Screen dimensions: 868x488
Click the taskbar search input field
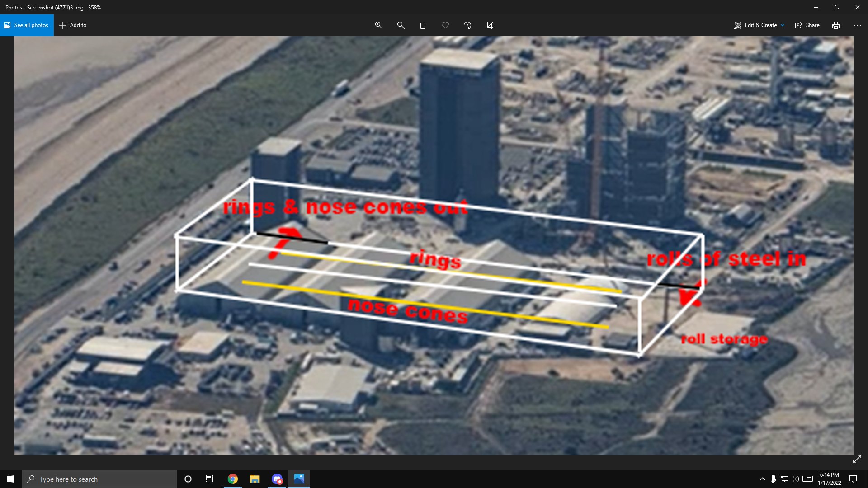[x=99, y=479]
